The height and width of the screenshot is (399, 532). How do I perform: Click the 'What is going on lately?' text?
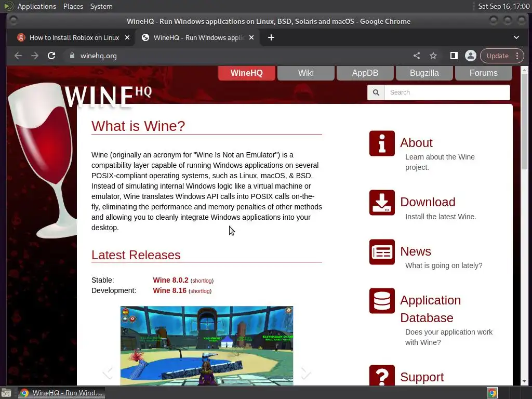pyautogui.click(x=444, y=265)
